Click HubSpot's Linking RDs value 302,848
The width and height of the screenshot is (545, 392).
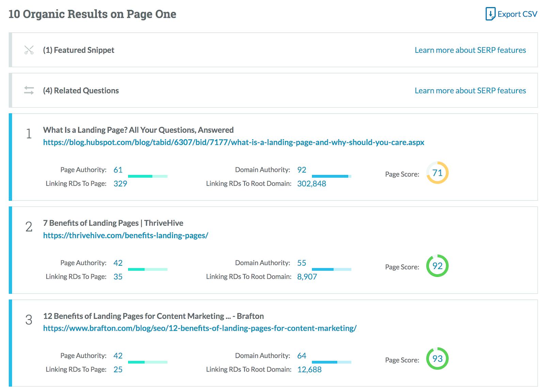311,183
